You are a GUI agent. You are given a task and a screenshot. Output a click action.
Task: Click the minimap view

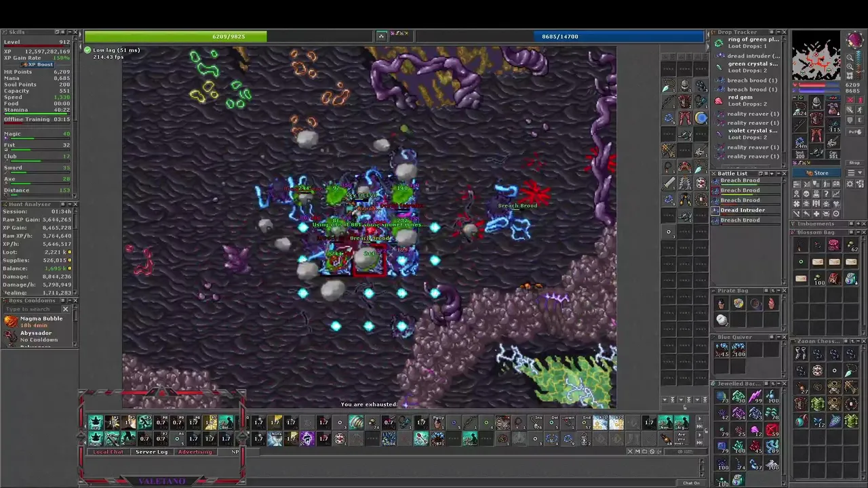(x=816, y=56)
